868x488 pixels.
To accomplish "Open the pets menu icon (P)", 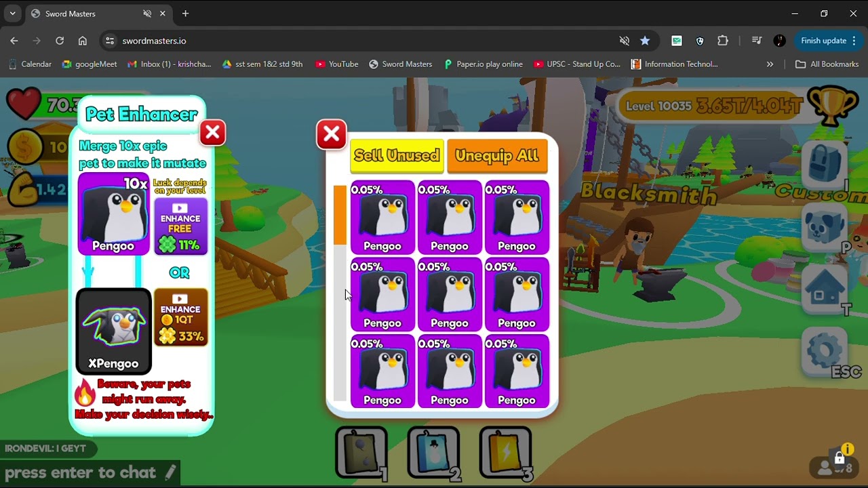I will pos(825,228).
